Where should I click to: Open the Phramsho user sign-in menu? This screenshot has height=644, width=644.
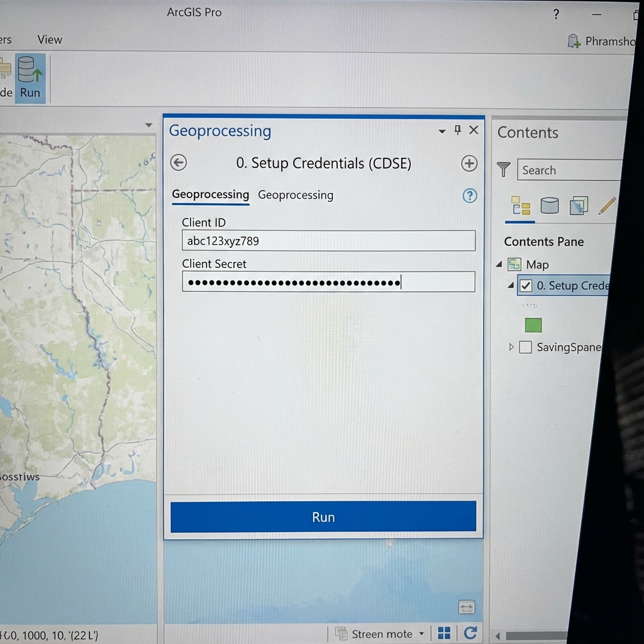click(602, 41)
